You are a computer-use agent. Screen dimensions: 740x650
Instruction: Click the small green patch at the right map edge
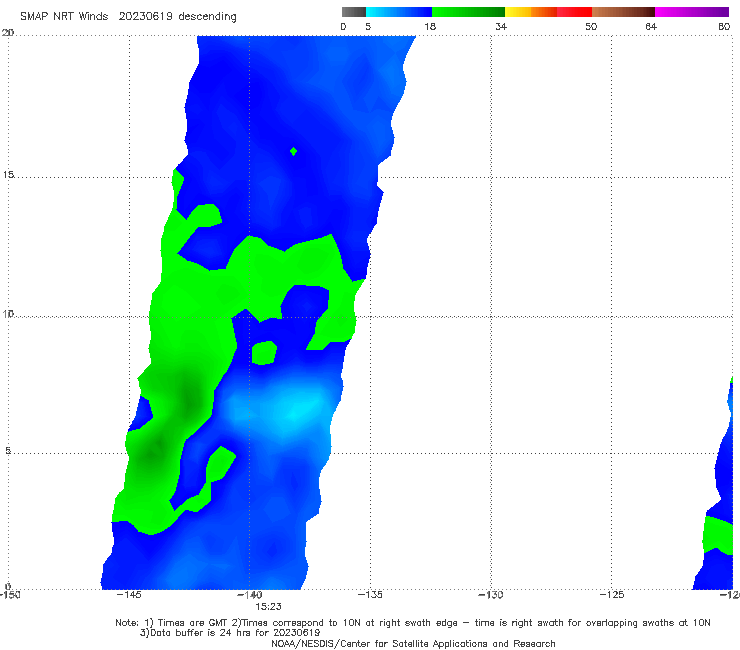719,535
